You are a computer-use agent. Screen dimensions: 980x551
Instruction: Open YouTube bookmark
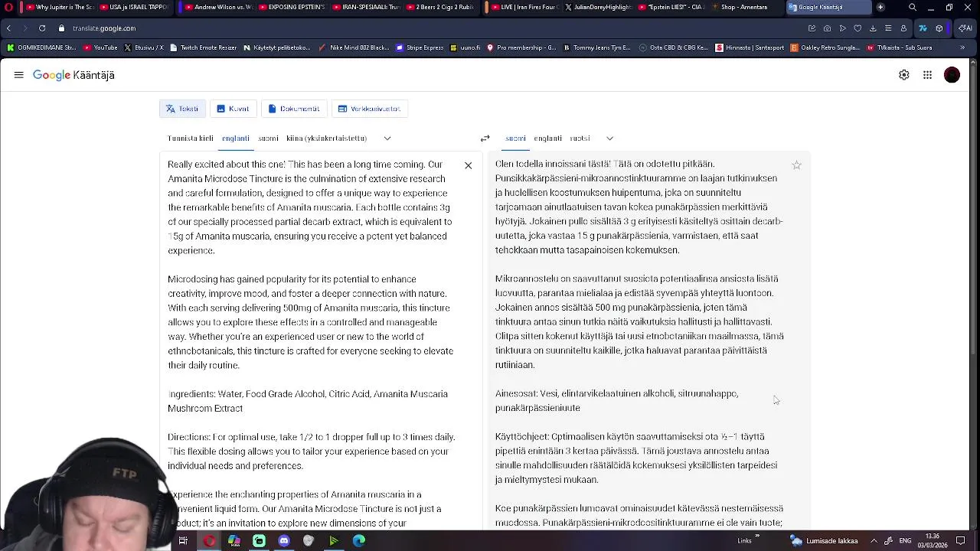pos(100,47)
